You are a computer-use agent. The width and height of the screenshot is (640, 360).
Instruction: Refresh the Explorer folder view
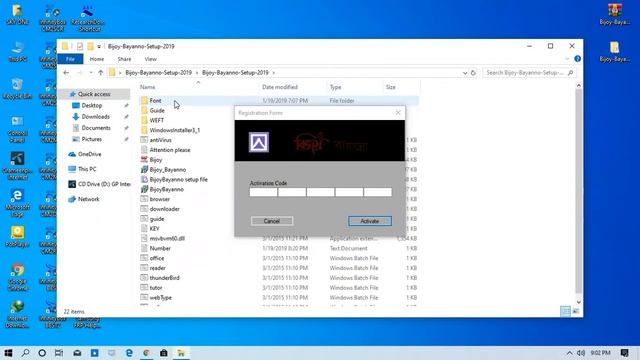click(x=473, y=73)
